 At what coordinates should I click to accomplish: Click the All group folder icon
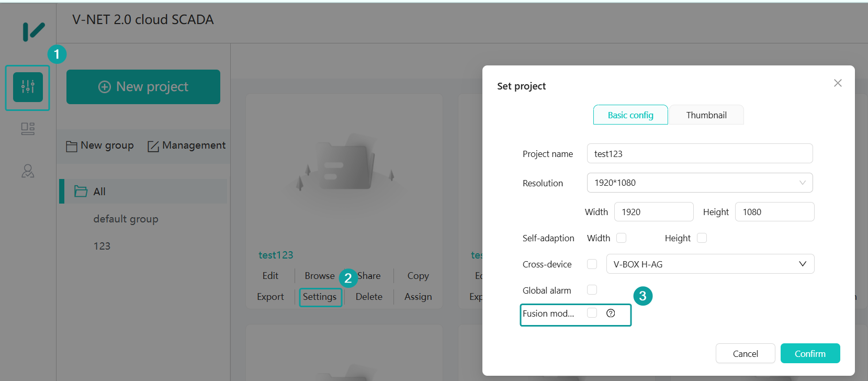point(81,192)
